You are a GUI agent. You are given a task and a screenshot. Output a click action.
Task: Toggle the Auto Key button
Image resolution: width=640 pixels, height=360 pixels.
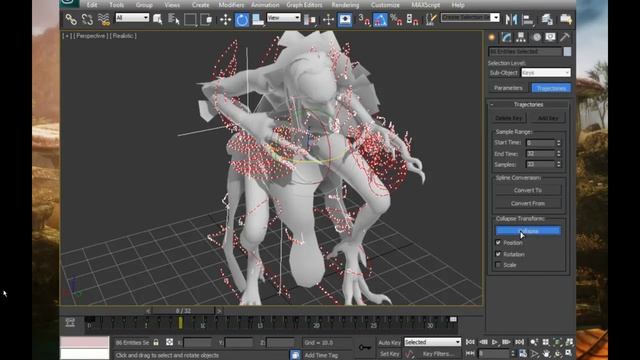389,342
